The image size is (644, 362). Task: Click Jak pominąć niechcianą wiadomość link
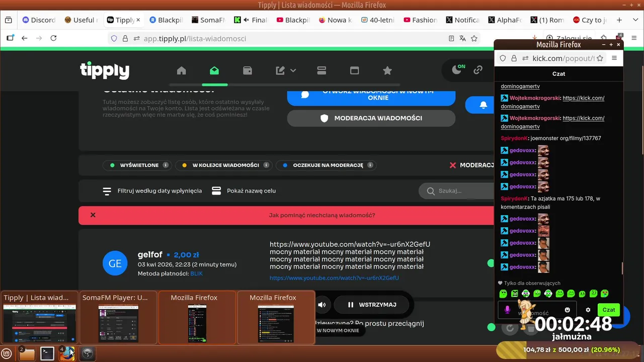coord(322,215)
